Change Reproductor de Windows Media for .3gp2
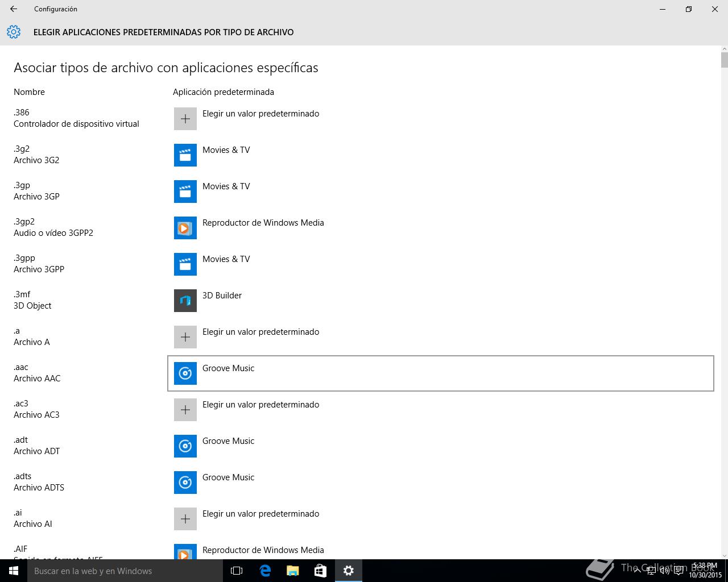 441,228
